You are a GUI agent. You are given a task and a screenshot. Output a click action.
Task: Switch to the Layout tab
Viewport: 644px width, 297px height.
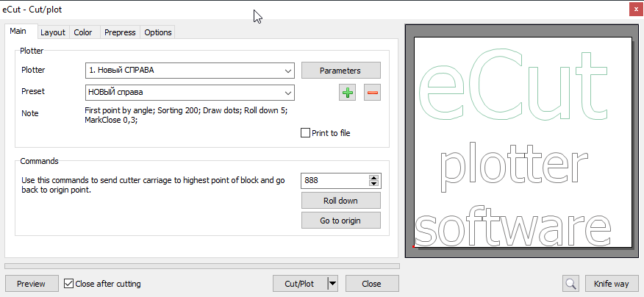click(53, 32)
